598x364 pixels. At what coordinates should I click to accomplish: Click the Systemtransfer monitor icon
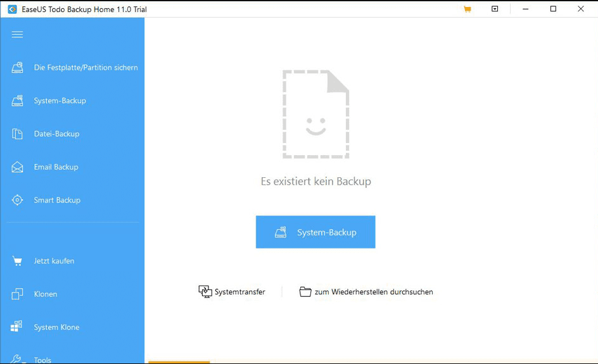coord(205,292)
